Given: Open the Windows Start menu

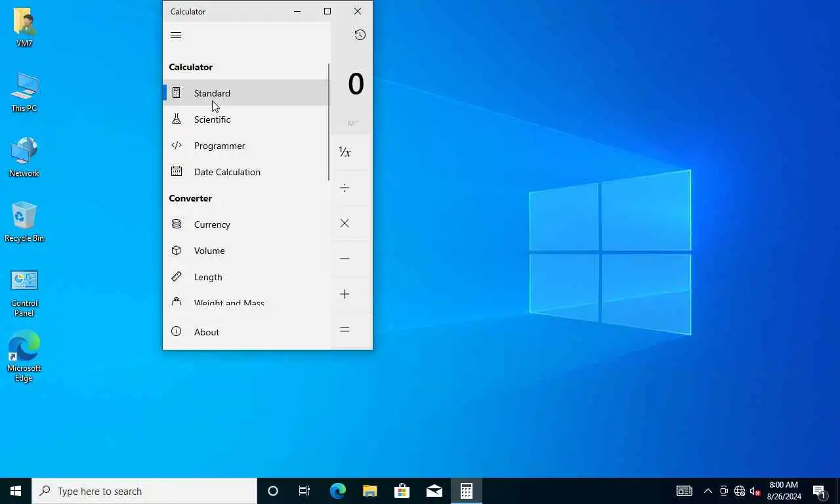Looking at the screenshot, I should click(16, 491).
